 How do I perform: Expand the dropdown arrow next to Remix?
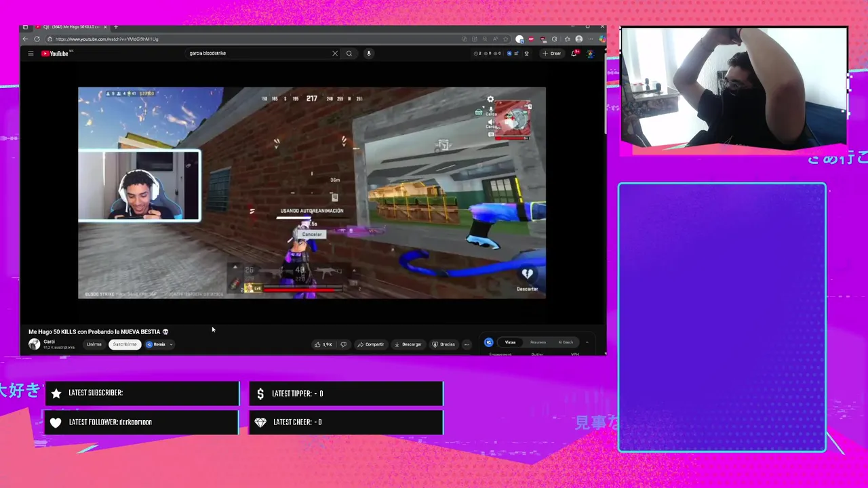pos(171,344)
